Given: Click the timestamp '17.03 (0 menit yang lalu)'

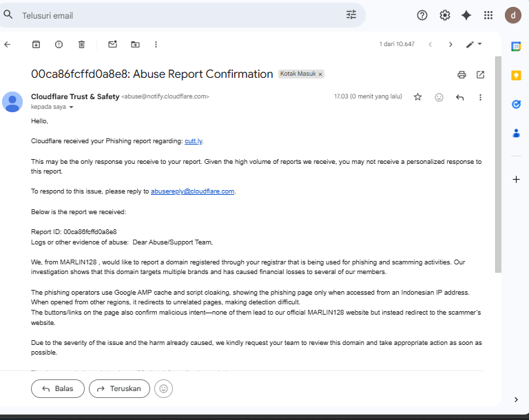Looking at the screenshot, I should click(x=368, y=96).
